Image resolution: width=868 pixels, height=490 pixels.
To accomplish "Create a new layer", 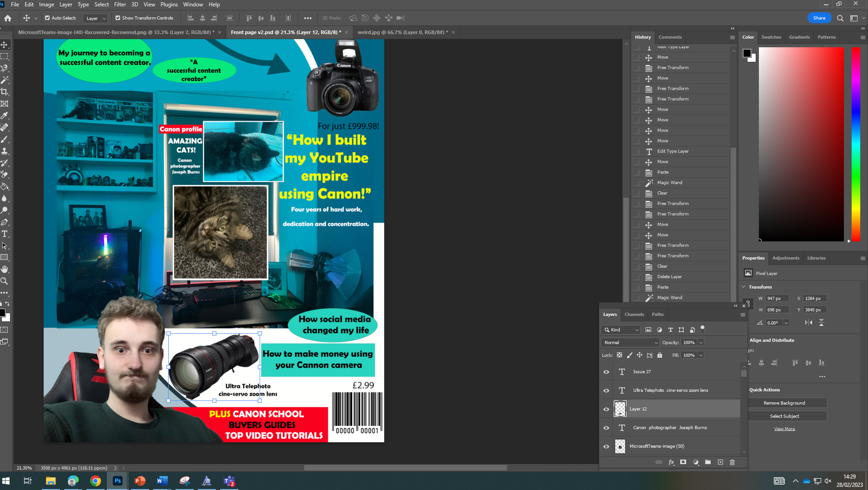I will point(720,462).
